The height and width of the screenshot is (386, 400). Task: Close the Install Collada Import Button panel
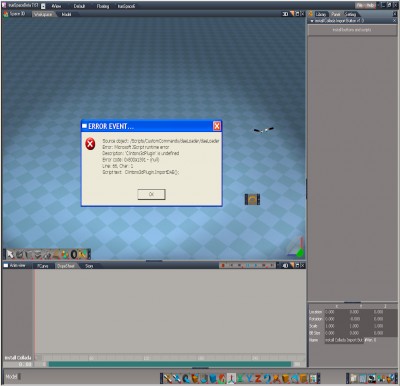coord(394,21)
